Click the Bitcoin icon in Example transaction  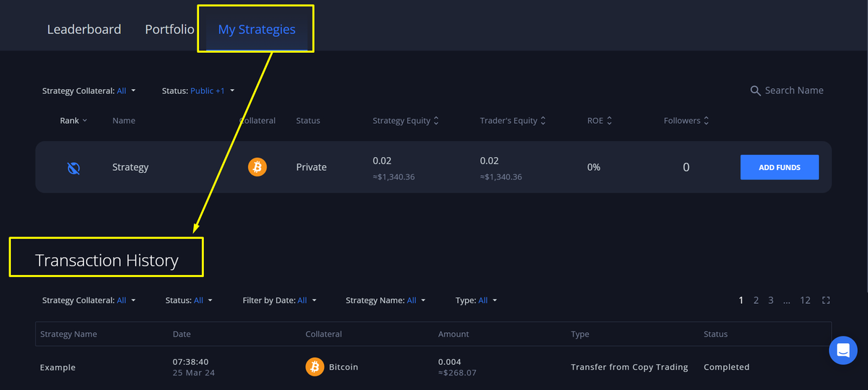click(x=315, y=367)
